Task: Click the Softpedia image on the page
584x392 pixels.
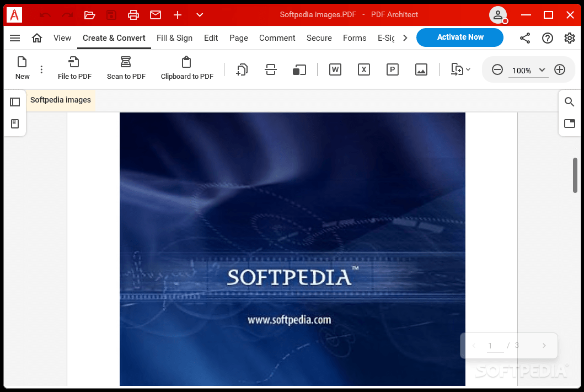Action: tap(292, 249)
